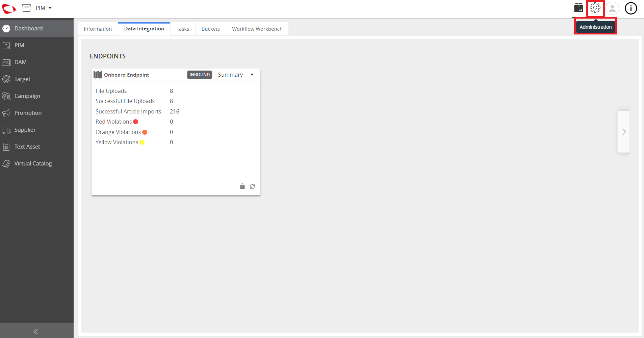Click the Virtual Catalog book icon
Image resolution: width=644 pixels, height=338 pixels.
(x=6, y=163)
